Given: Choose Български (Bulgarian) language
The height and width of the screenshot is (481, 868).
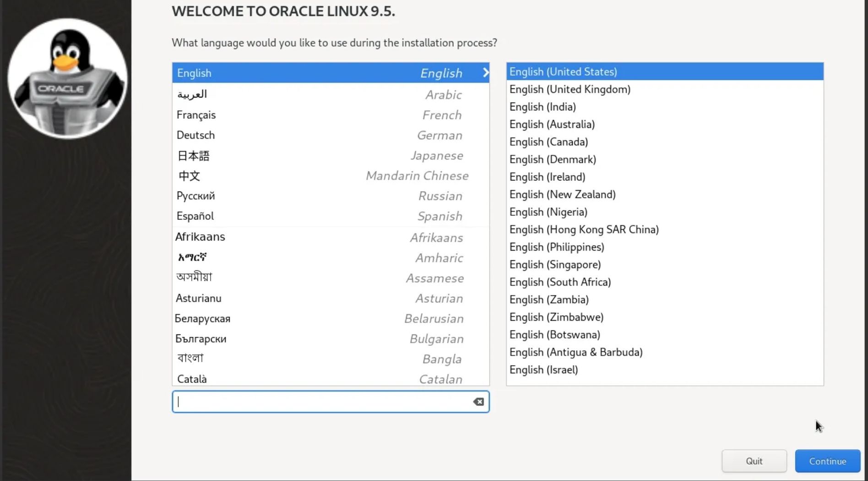Looking at the screenshot, I should pos(331,339).
